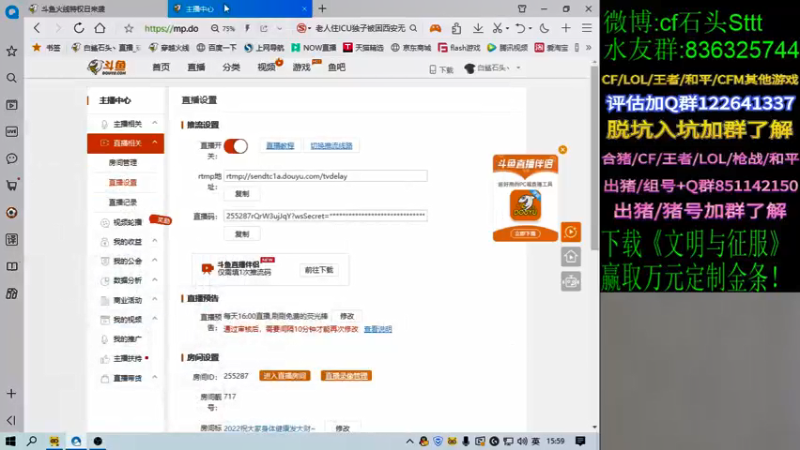This screenshot has width=800, height=450.
Task: Click the orange play floating button
Action: pos(571,232)
